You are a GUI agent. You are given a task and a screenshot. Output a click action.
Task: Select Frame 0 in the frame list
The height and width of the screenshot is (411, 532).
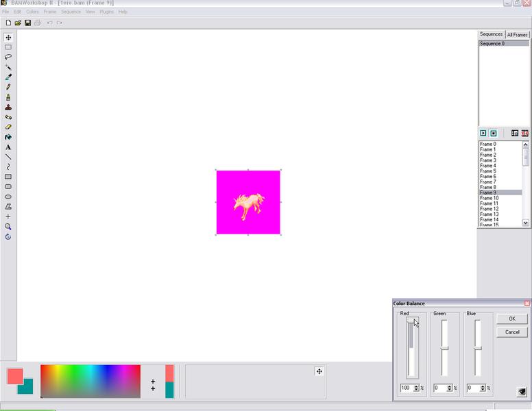point(500,144)
